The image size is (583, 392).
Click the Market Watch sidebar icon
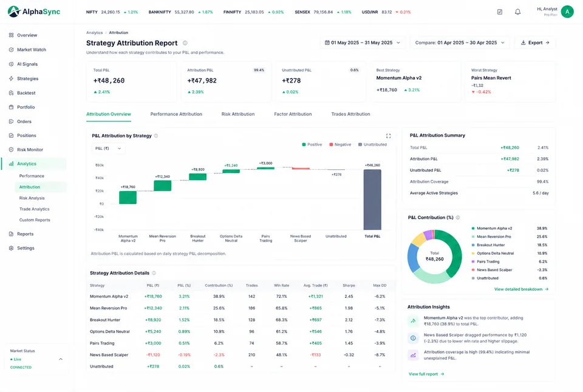pos(11,49)
